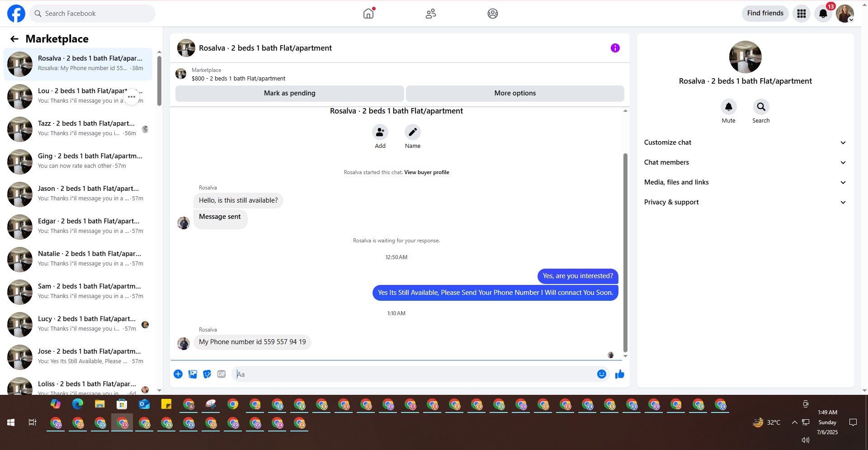Open the Natalie conversation
The width and height of the screenshot is (868, 450).
(78, 260)
